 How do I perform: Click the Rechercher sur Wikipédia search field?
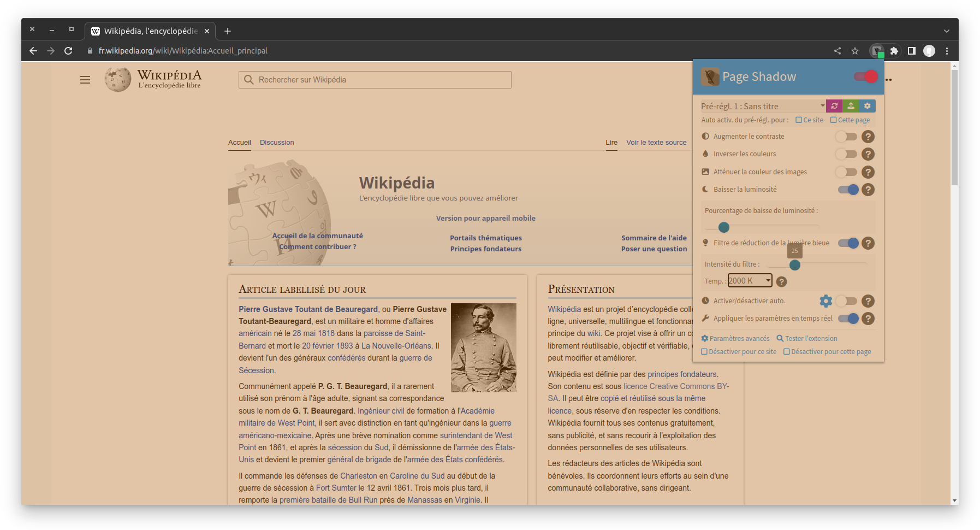coord(375,80)
